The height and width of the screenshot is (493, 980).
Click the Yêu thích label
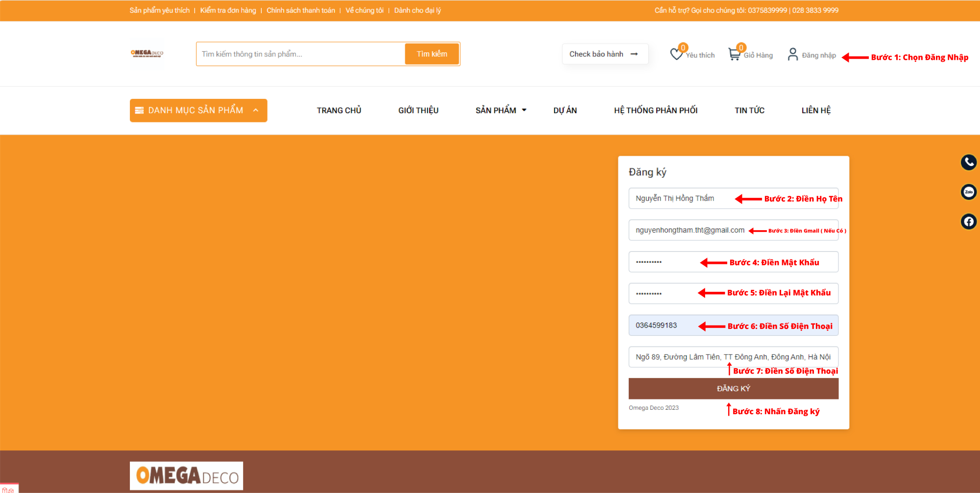[700, 55]
